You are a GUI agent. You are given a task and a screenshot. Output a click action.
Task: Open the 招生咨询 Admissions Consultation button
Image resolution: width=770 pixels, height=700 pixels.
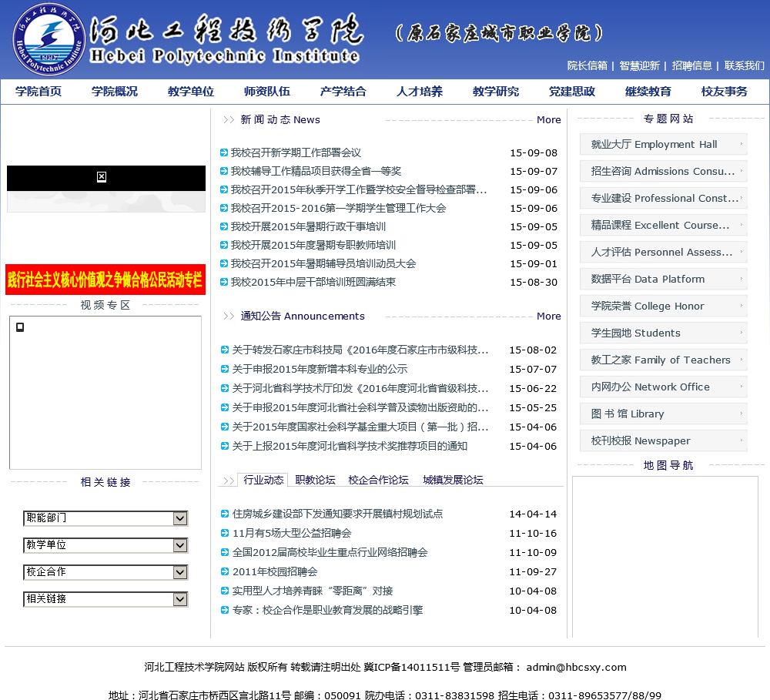664,171
